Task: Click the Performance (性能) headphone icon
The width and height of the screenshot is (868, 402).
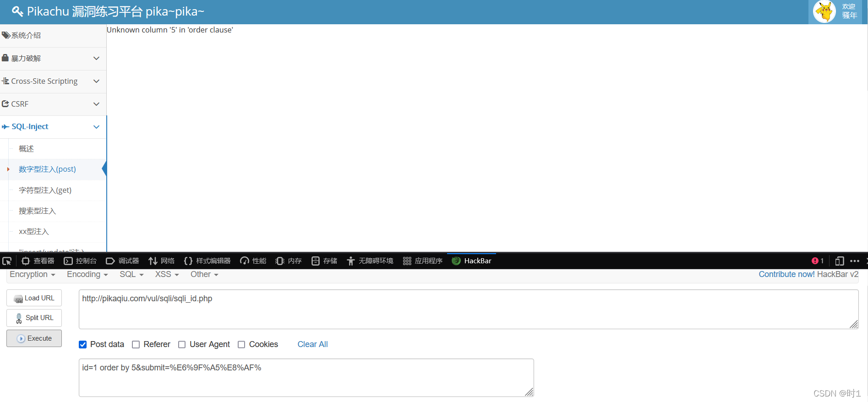Action: point(245,261)
